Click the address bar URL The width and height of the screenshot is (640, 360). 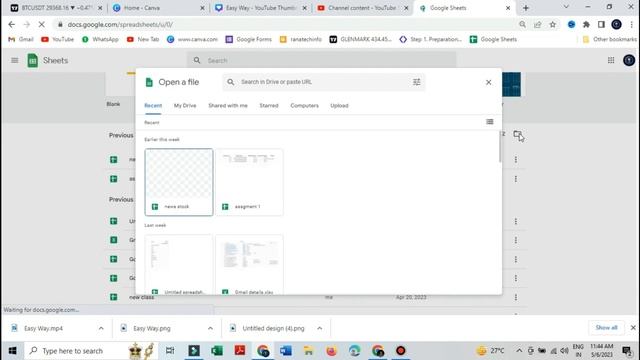coord(120,24)
